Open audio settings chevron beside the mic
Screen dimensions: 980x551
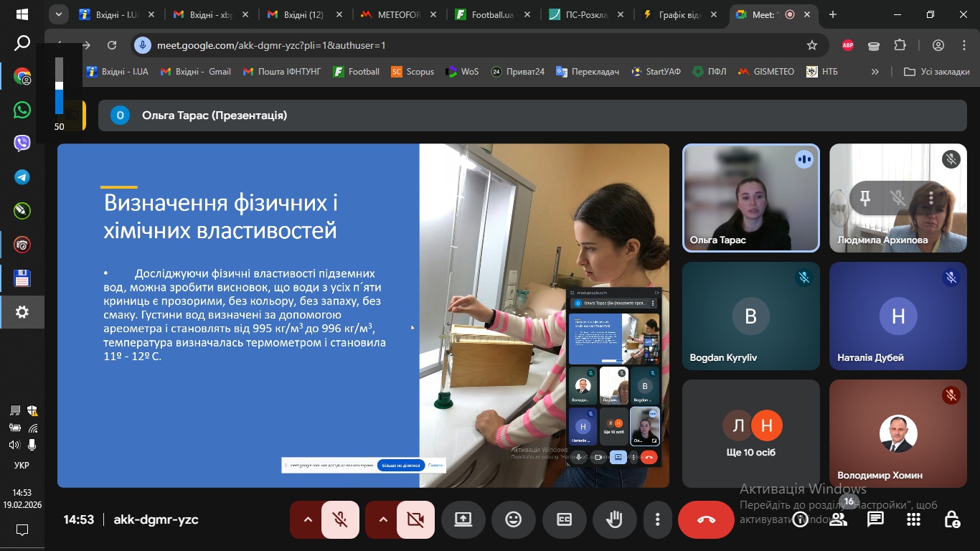point(307,519)
